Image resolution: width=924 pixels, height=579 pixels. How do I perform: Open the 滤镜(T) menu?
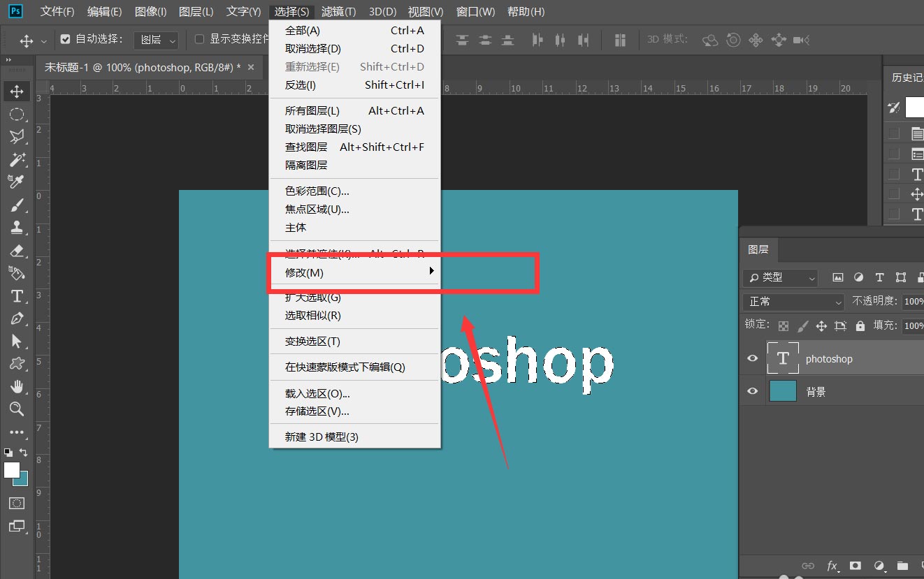338,12
